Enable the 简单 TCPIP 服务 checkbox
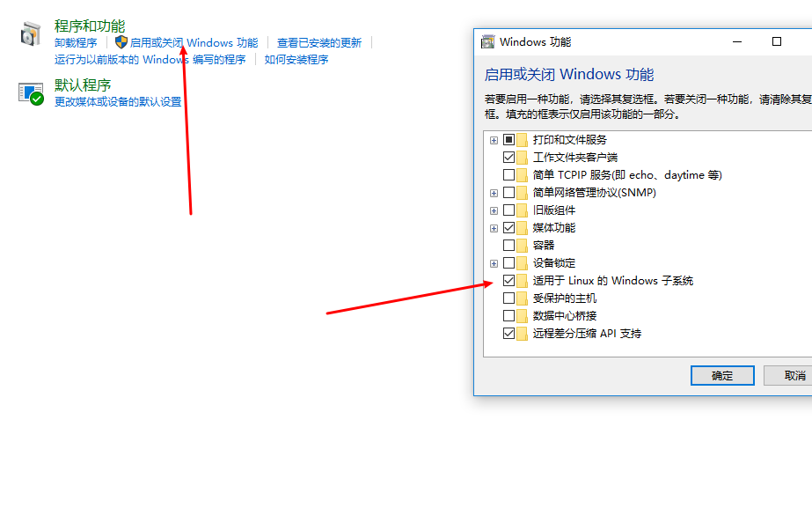 click(x=509, y=175)
